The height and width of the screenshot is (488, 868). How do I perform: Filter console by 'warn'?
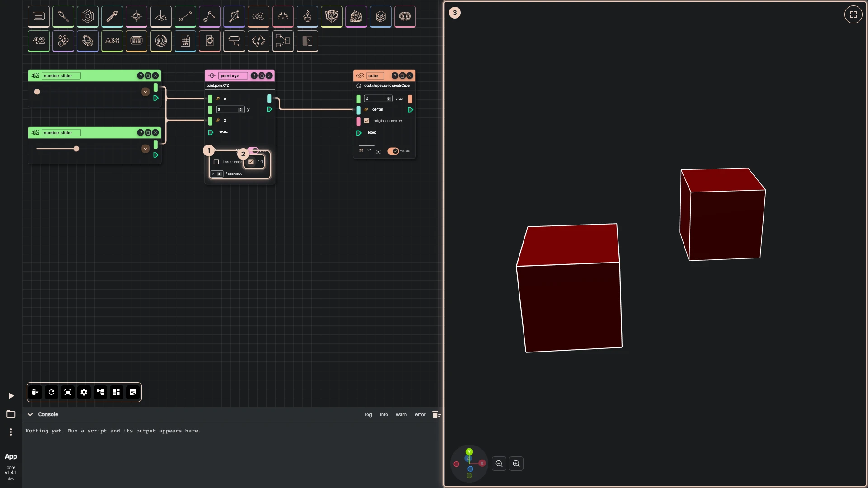pyautogui.click(x=401, y=414)
